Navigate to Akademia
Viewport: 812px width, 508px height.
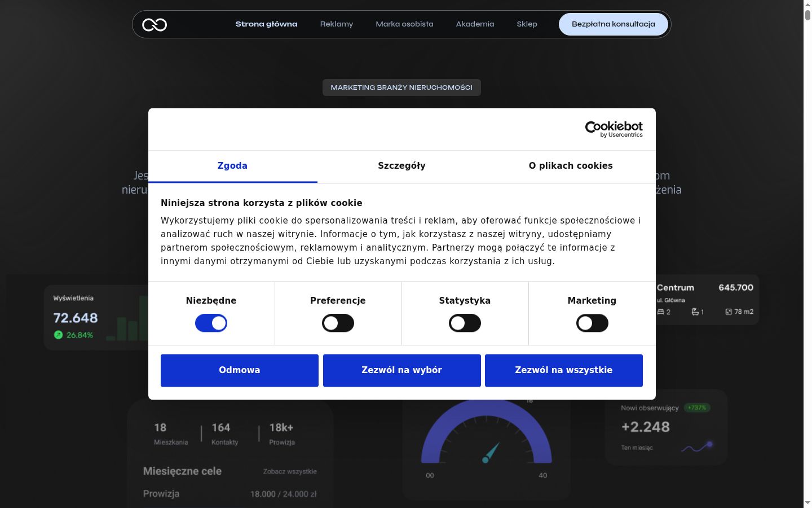point(475,24)
